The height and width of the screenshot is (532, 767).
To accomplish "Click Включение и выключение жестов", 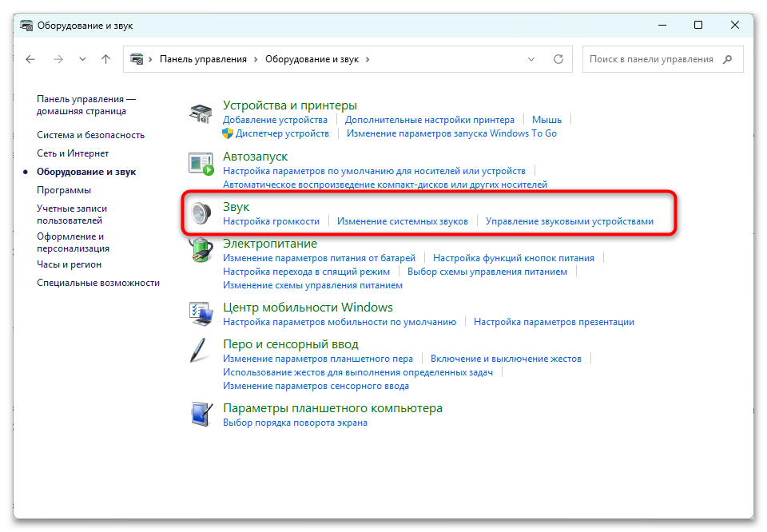I will click(x=506, y=359).
